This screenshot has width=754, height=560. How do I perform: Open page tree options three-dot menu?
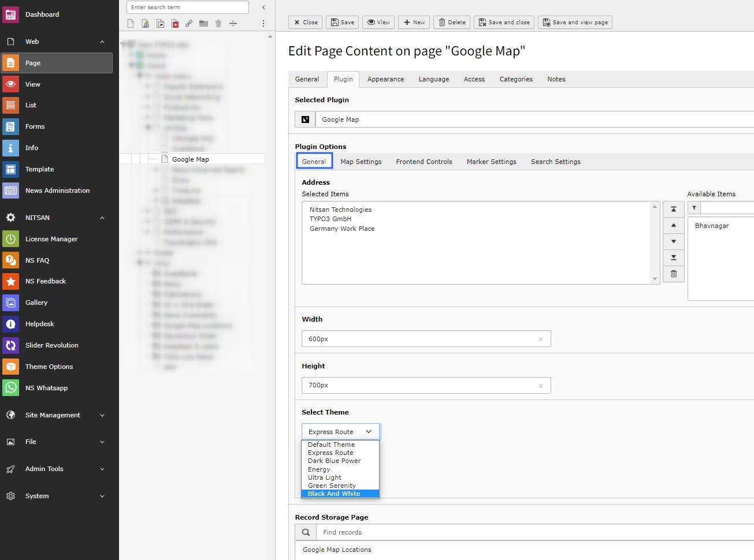[x=263, y=24]
